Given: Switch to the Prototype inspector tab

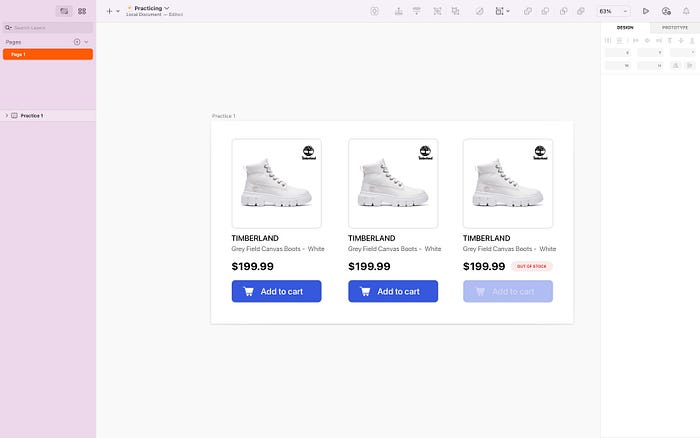Looking at the screenshot, I should click(x=675, y=28).
